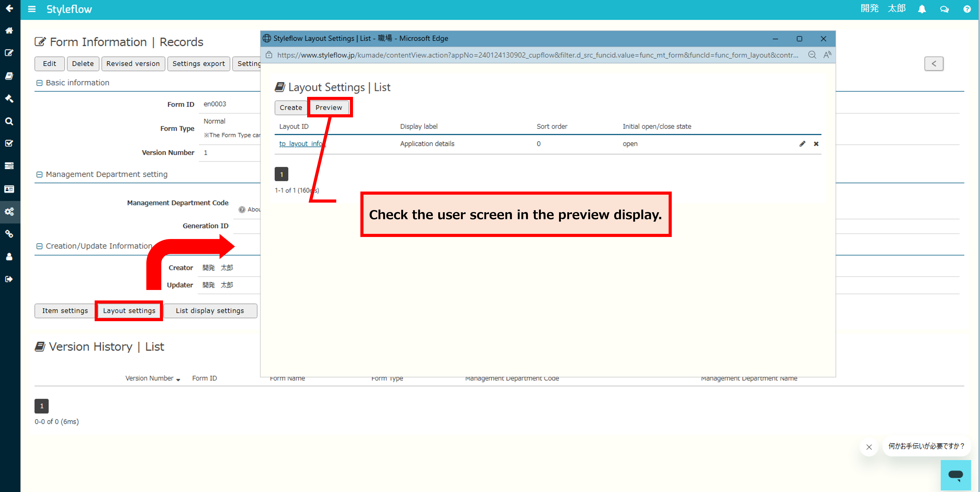Image resolution: width=980 pixels, height=492 pixels.
Task: Click the Edge address bar URL
Action: (538, 55)
